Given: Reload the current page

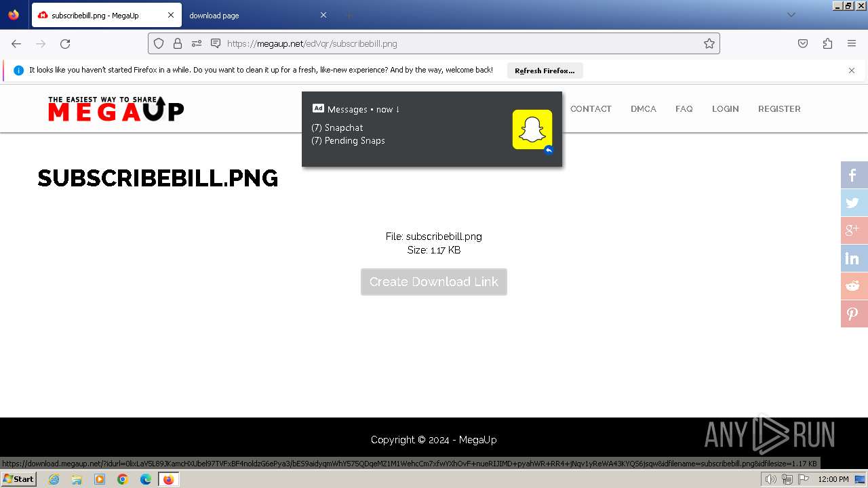Looking at the screenshot, I should coord(65,43).
